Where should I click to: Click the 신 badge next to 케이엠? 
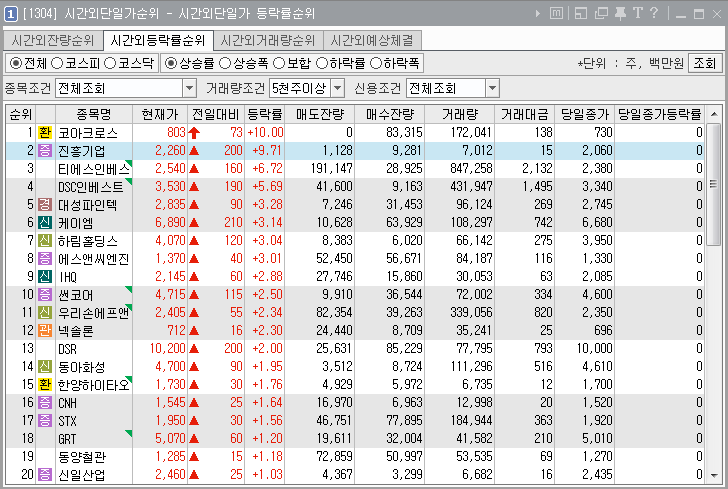(45, 222)
